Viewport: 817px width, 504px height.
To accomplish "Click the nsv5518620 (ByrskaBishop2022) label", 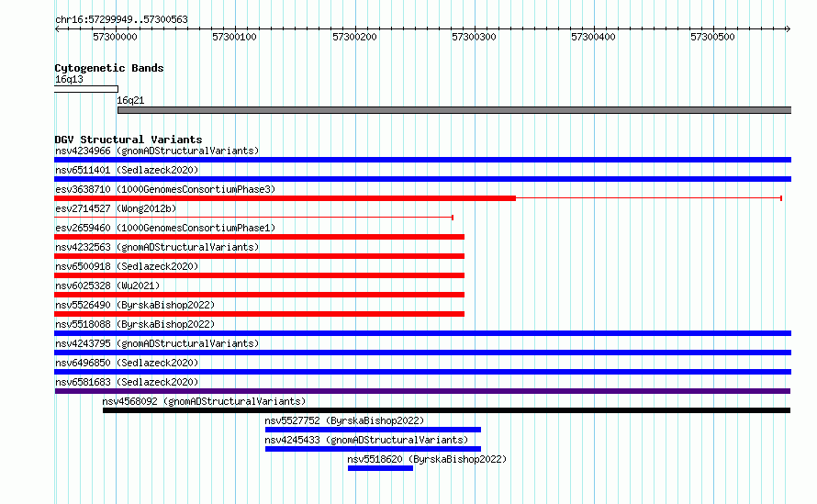I will click(x=427, y=459).
